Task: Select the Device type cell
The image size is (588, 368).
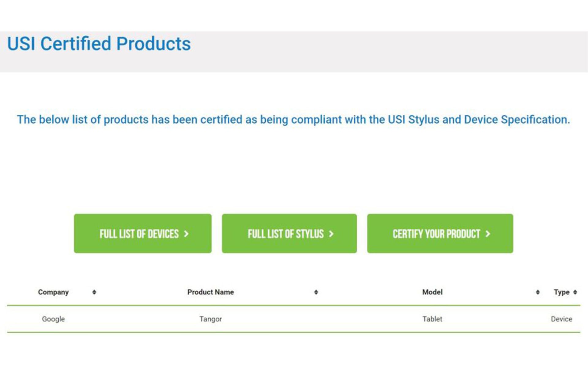Action: tap(562, 319)
